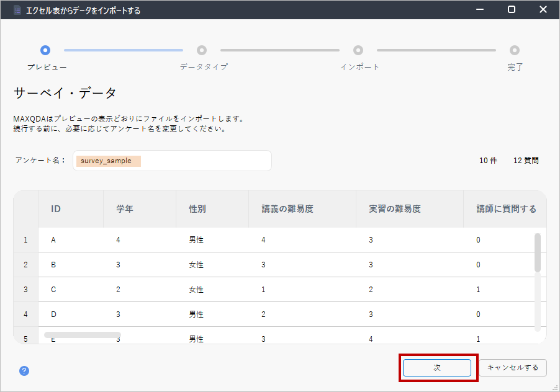Viewport: 560px width, 392px height.
Task: Click the ID column header
Action: (56, 209)
